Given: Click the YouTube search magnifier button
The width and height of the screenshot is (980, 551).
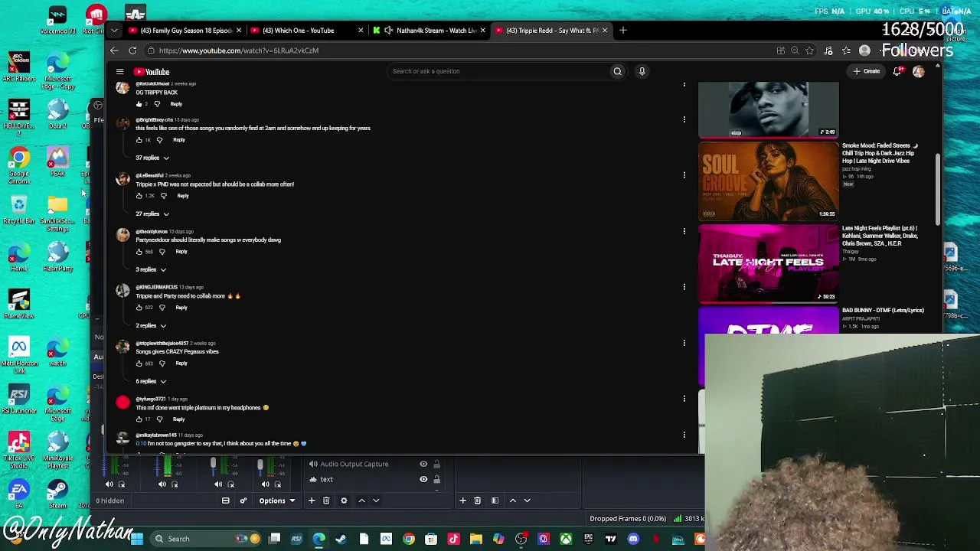Looking at the screenshot, I should coord(617,71).
